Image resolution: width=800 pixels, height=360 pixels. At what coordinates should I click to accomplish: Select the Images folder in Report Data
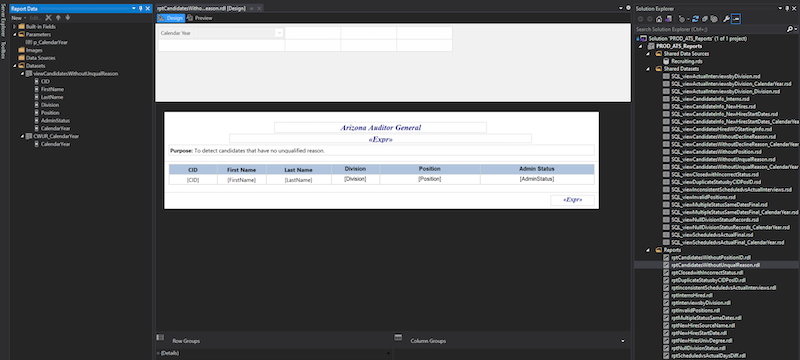pyautogui.click(x=34, y=50)
